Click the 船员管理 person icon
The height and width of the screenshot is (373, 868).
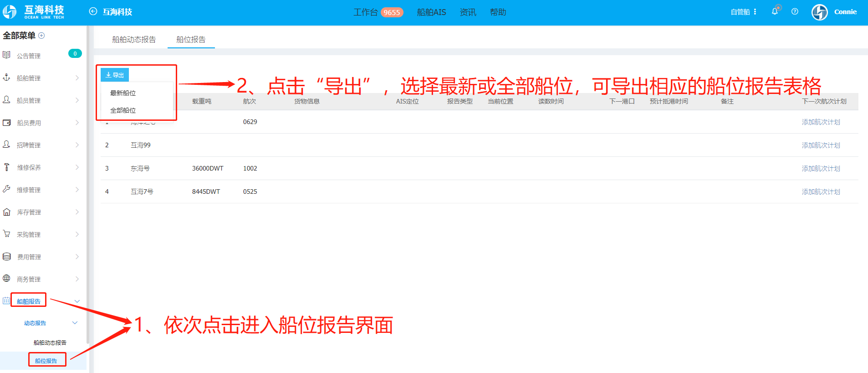tap(6, 100)
